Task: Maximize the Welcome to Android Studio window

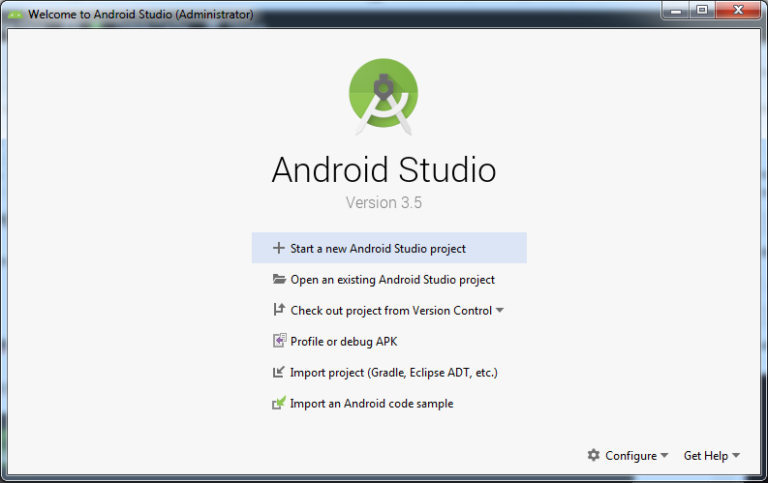Action: point(702,11)
